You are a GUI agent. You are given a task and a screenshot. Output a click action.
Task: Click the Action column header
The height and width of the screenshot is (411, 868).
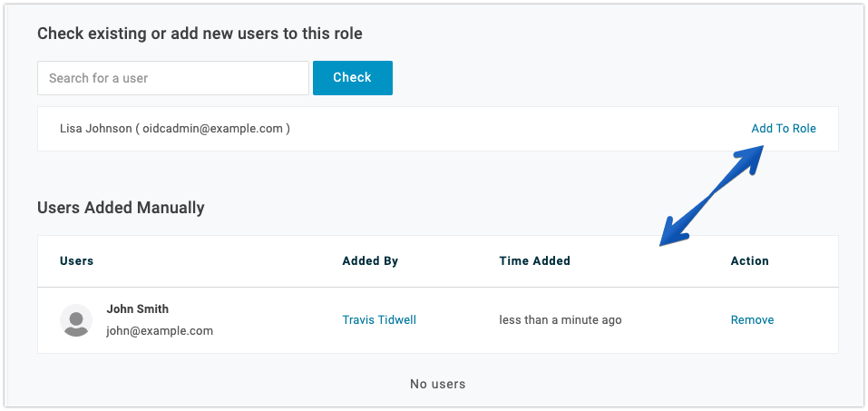click(749, 261)
